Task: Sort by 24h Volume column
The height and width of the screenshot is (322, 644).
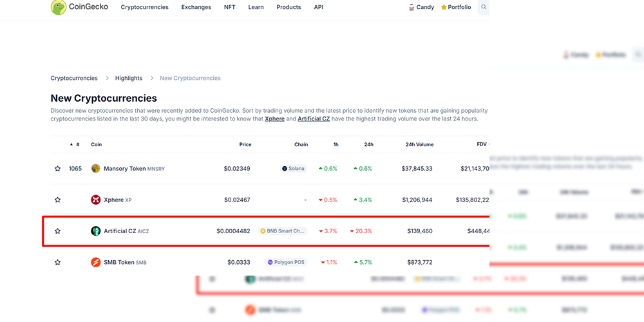Action: click(x=419, y=144)
